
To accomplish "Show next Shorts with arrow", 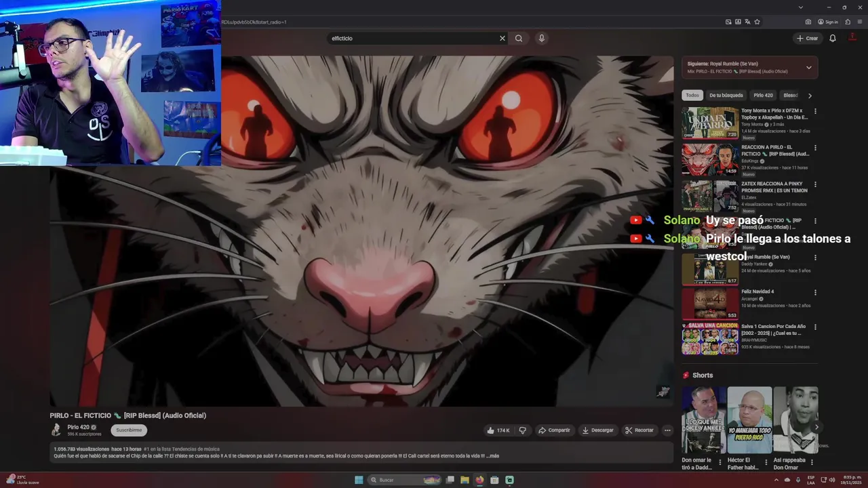I will tap(816, 427).
